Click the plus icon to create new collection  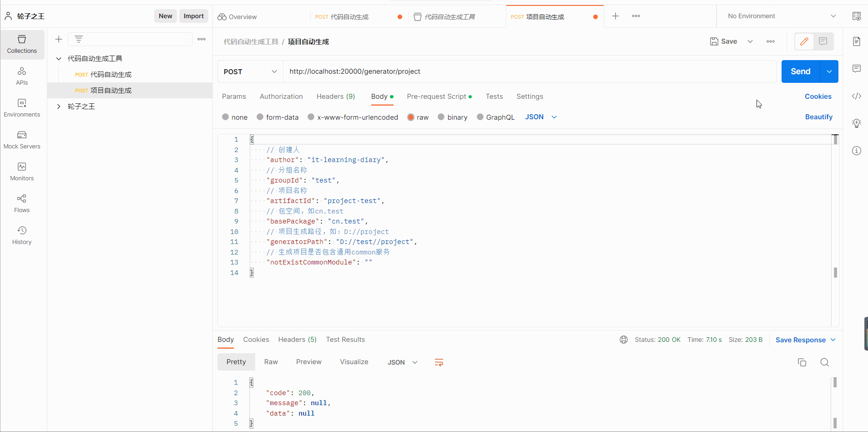pos(59,39)
